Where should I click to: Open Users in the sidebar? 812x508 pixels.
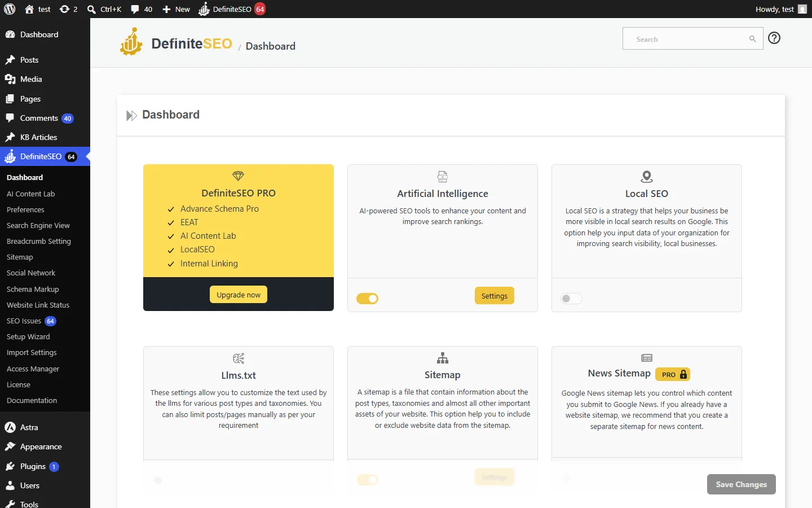coord(45,485)
